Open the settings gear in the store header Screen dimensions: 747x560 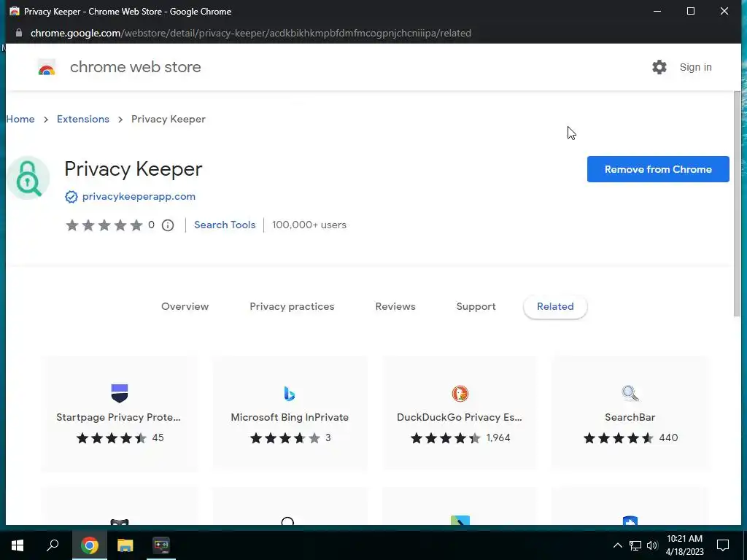tap(659, 67)
